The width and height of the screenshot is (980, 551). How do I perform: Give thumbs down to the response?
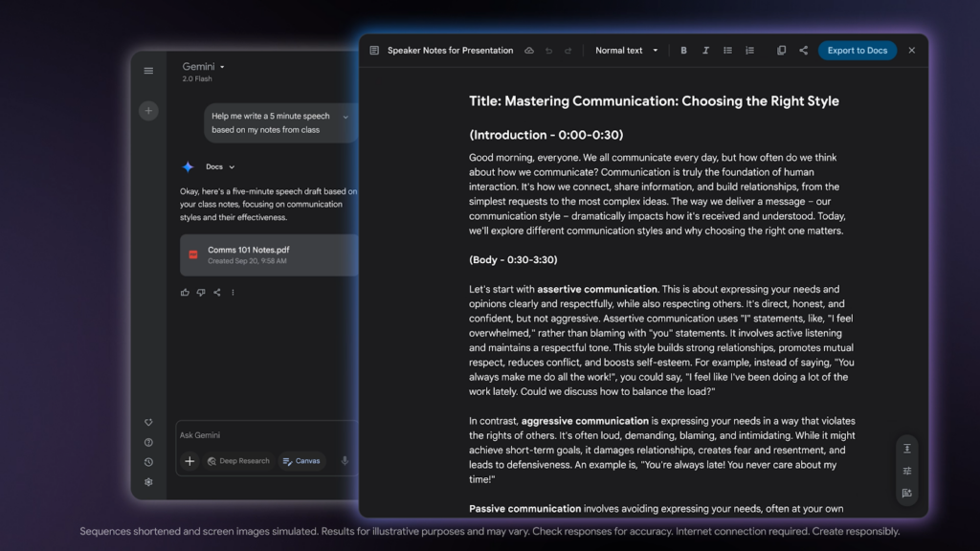pyautogui.click(x=201, y=293)
